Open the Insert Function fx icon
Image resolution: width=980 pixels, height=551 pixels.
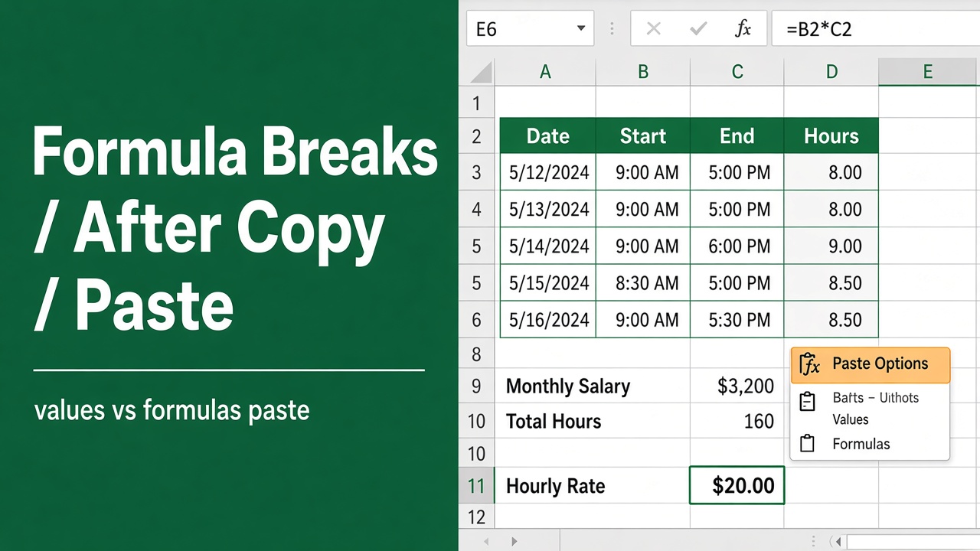743,29
